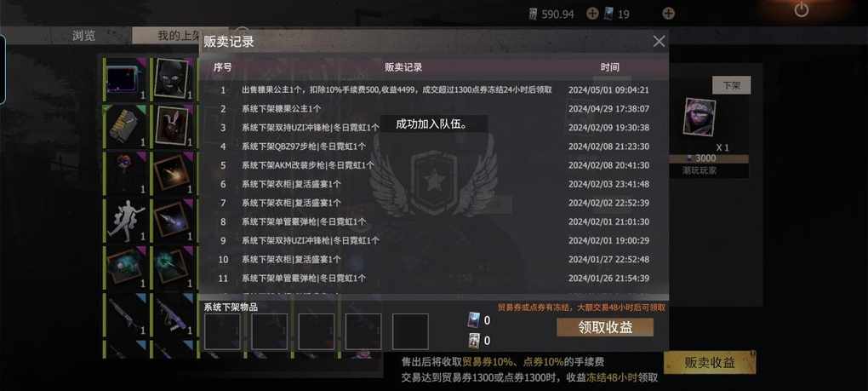Close the 贩卖记录 dialog with the X
This screenshot has height=391, width=868.
(x=659, y=42)
